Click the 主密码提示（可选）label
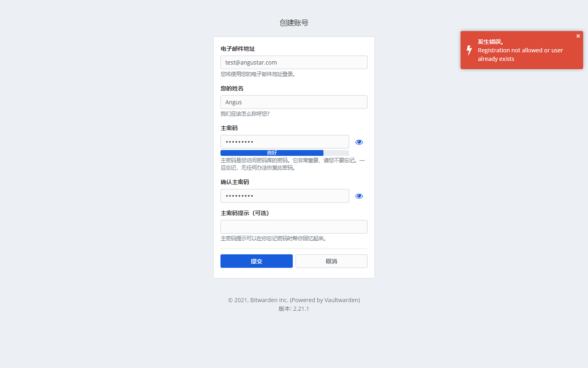Image resolution: width=588 pixels, height=368 pixels. click(x=245, y=213)
